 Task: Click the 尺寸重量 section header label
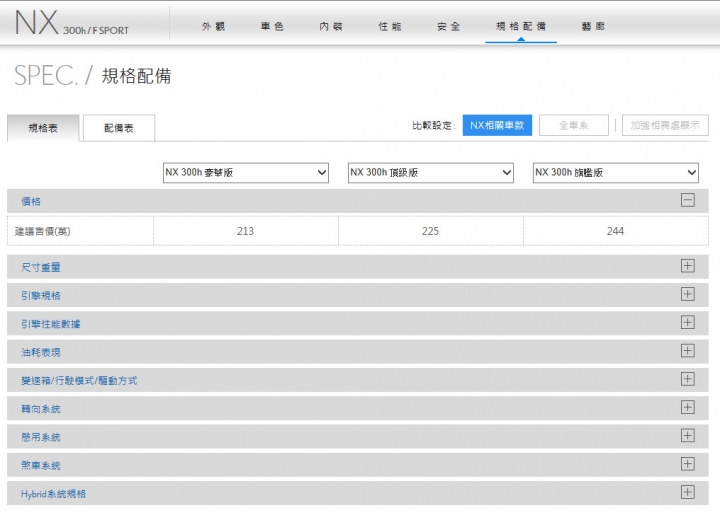click(x=41, y=267)
